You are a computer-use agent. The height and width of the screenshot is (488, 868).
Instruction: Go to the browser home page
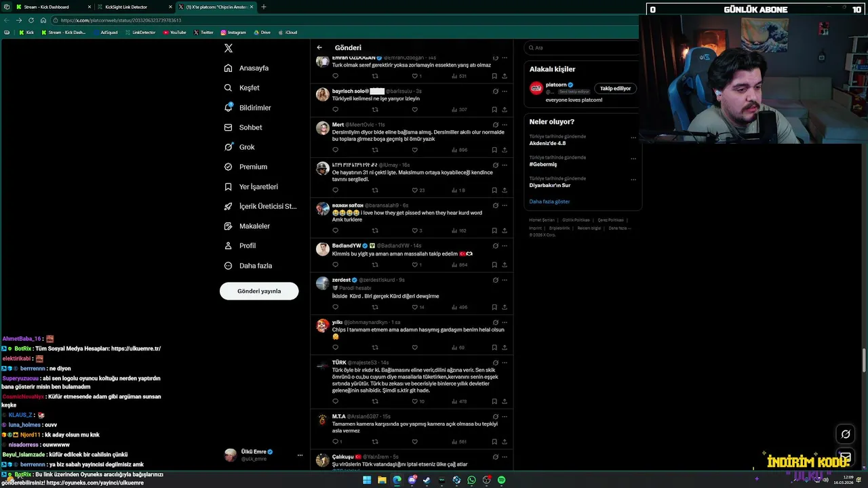pos(43,20)
